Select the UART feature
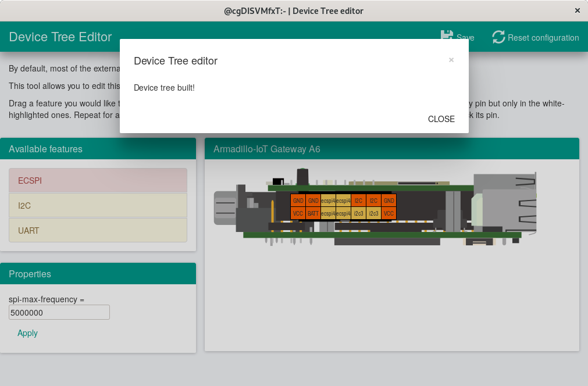The image size is (588, 386). 98,230
